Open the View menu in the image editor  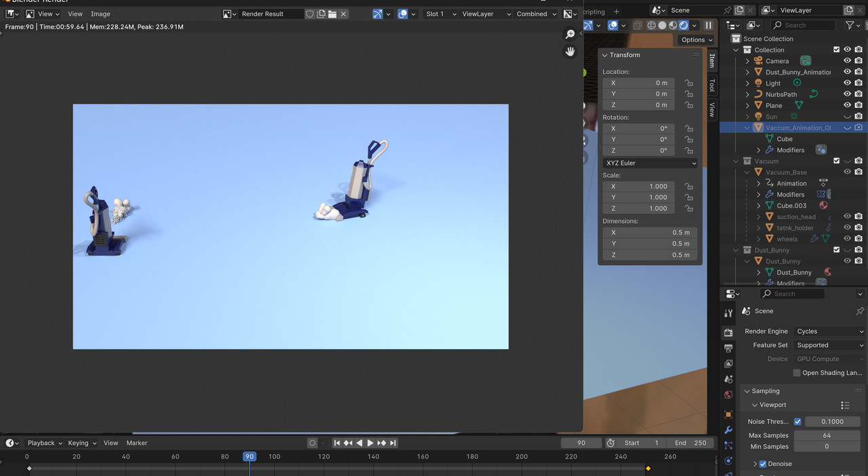pos(75,14)
